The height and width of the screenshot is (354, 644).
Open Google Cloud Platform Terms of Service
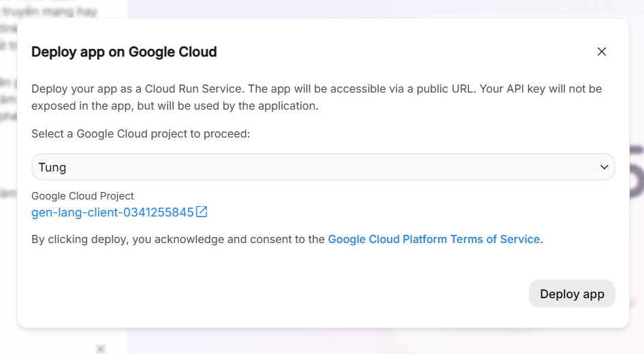point(434,239)
